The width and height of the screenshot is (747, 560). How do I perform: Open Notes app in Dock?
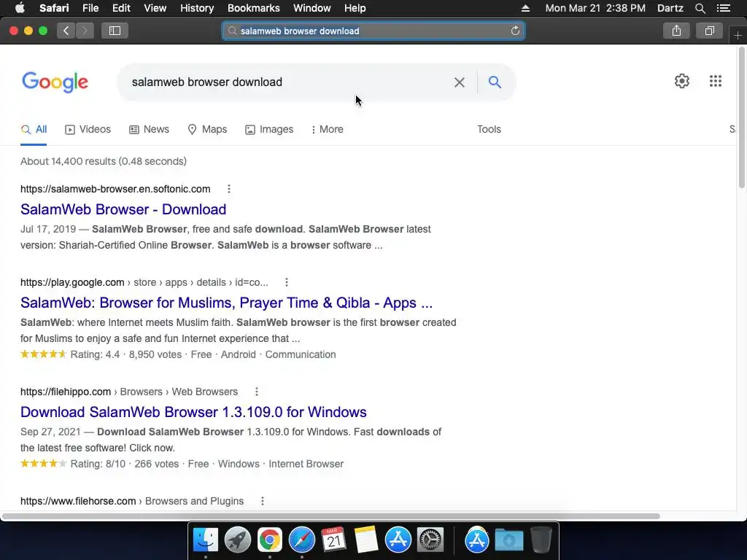(366, 540)
